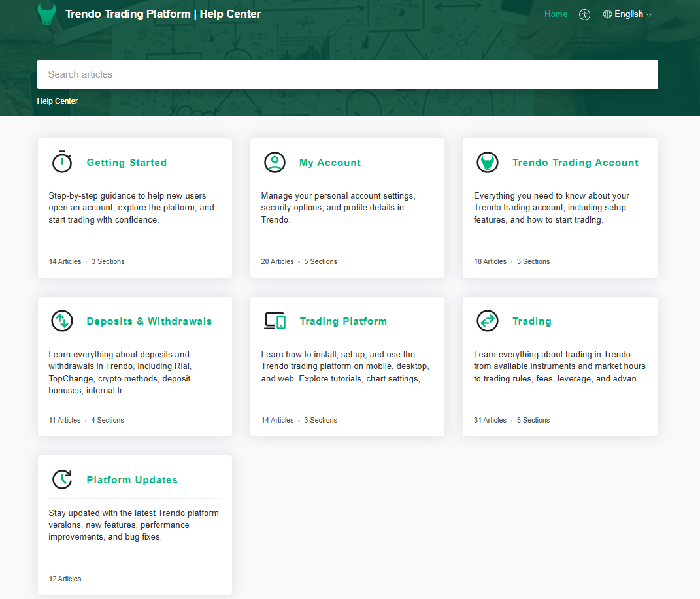Click the Getting Started stopwatch icon

pos(62,161)
